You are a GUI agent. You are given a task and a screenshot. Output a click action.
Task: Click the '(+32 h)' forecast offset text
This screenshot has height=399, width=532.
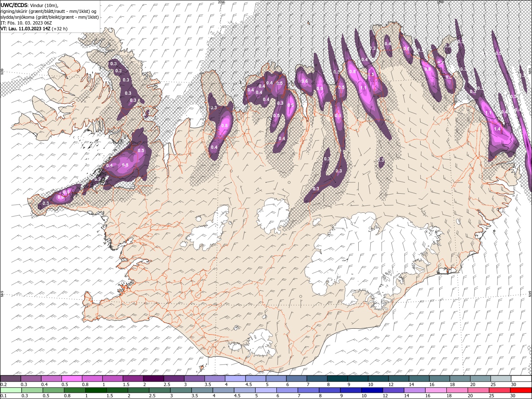tap(60, 29)
